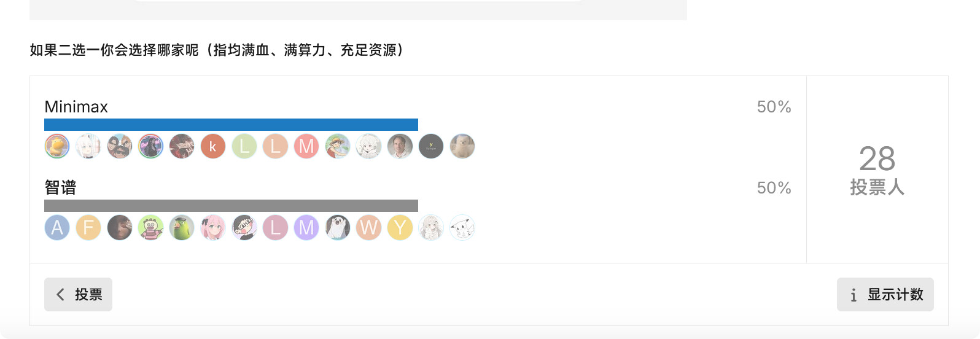Open the pink-haired anime girl avatar
The height and width of the screenshot is (339, 980).
click(213, 228)
